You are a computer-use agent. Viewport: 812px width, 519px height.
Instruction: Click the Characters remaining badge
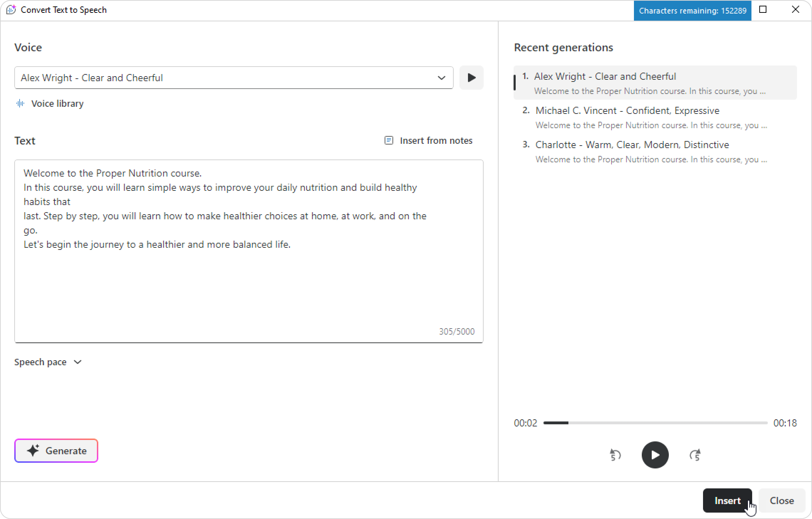(x=692, y=11)
